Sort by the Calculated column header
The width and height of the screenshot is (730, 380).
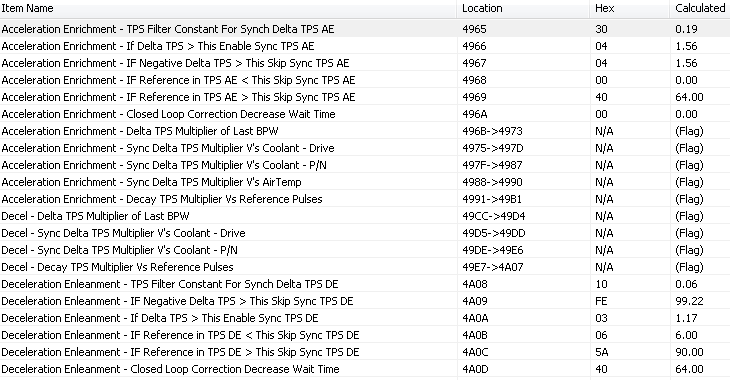[700, 8]
